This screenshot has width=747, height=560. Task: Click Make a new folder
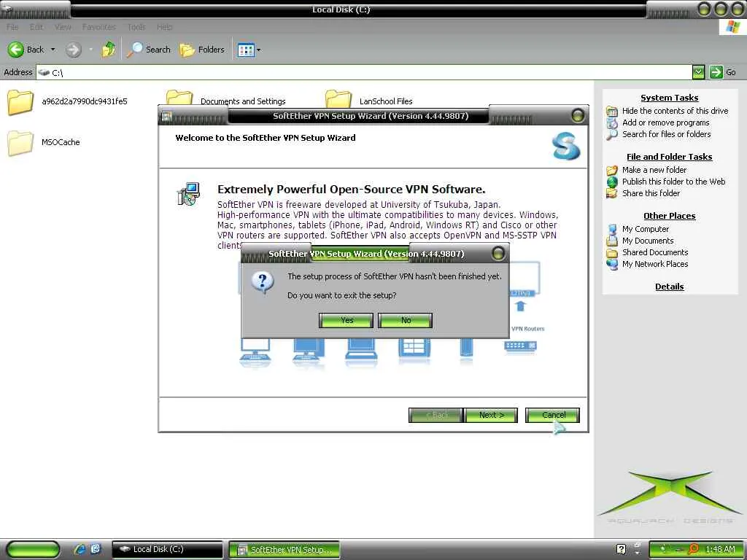click(654, 170)
